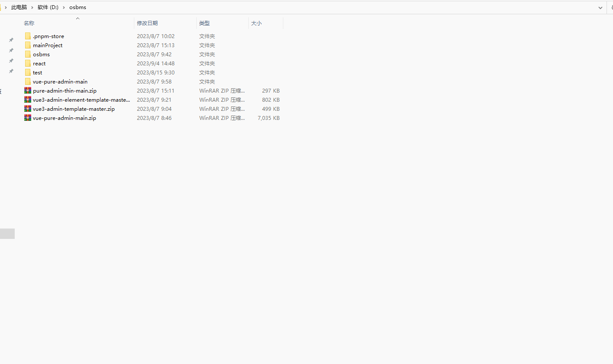Select the .pnpm-store folder icon

click(28, 36)
